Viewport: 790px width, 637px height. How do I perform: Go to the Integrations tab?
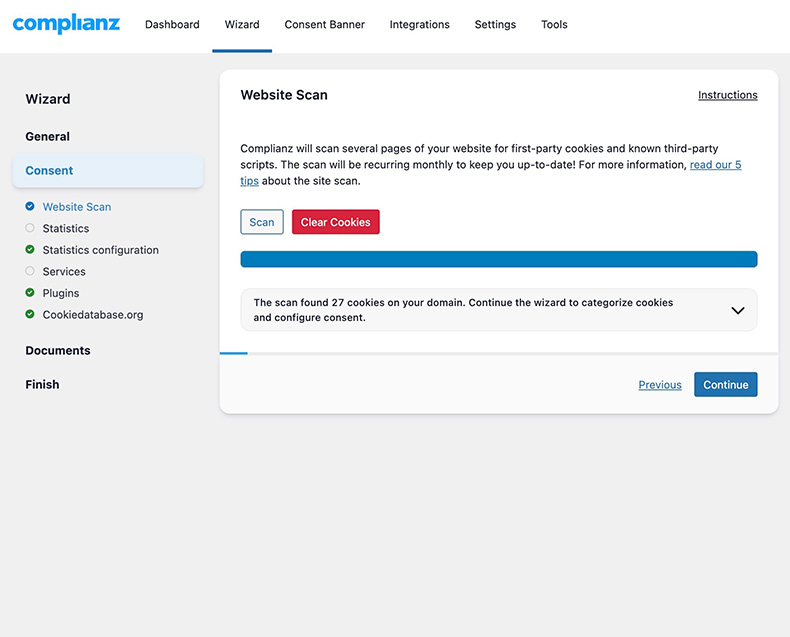click(419, 24)
